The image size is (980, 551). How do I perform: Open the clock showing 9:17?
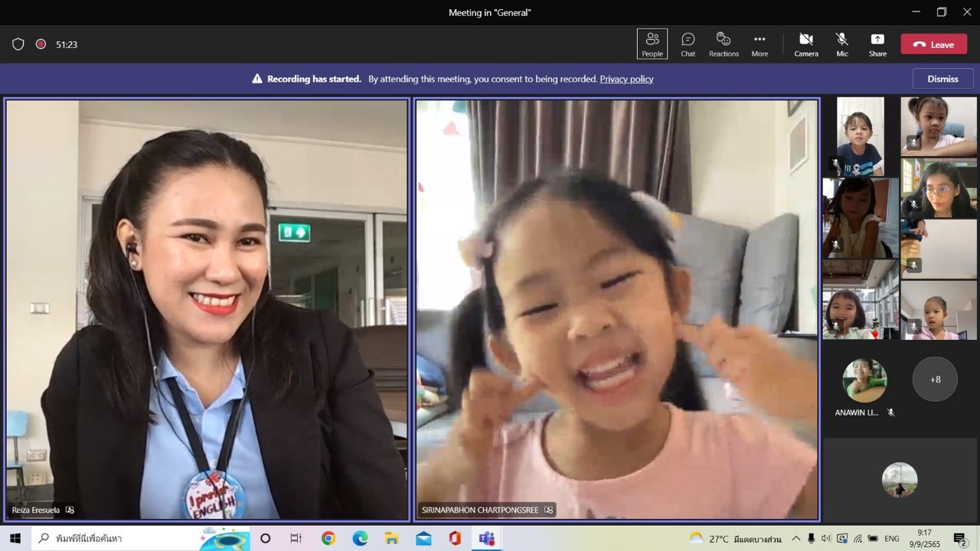coord(924,539)
